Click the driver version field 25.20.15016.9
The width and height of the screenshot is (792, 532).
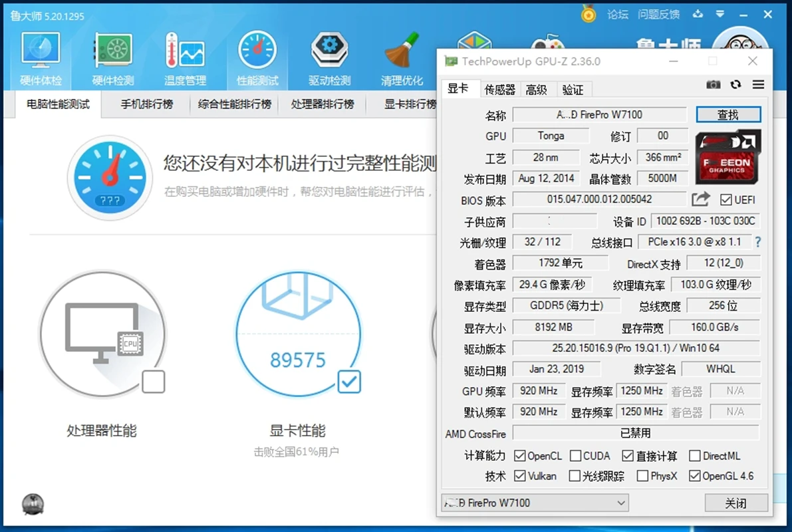(636, 348)
